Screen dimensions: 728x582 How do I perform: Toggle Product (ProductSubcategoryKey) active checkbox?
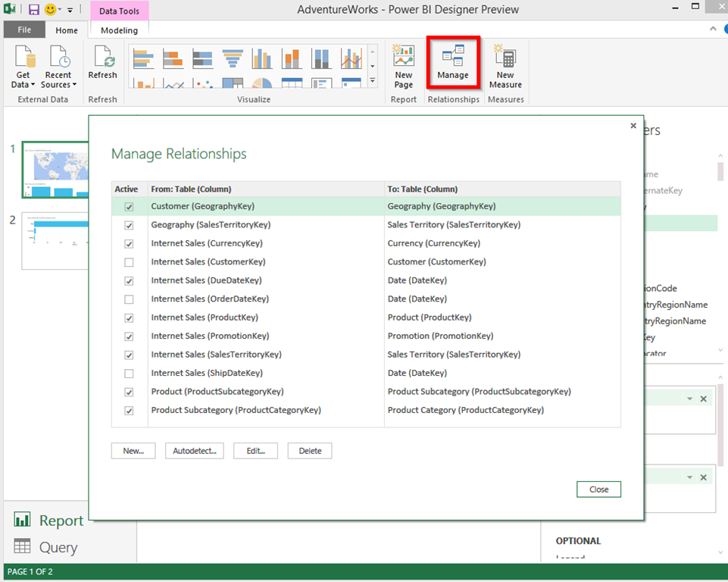(x=129, y=393)
